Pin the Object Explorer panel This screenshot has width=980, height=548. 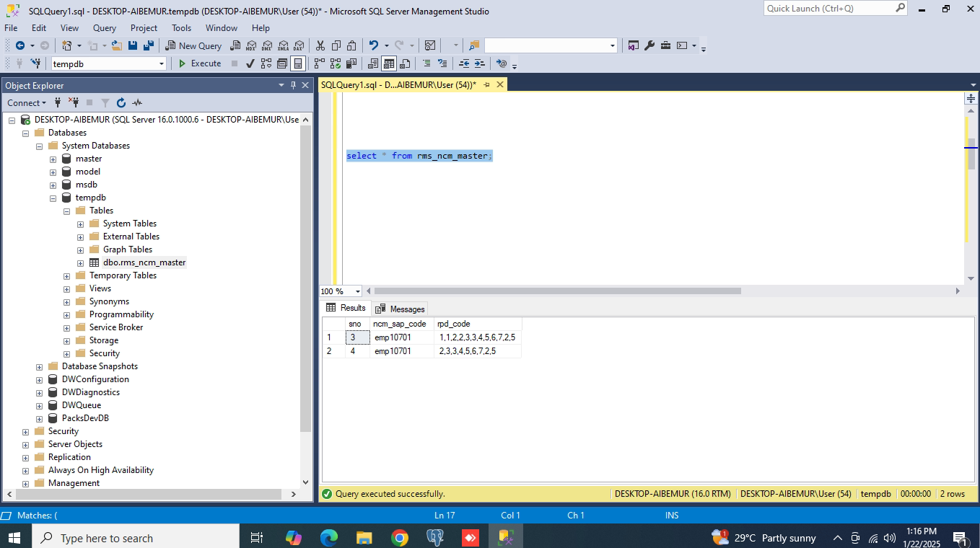293,85
